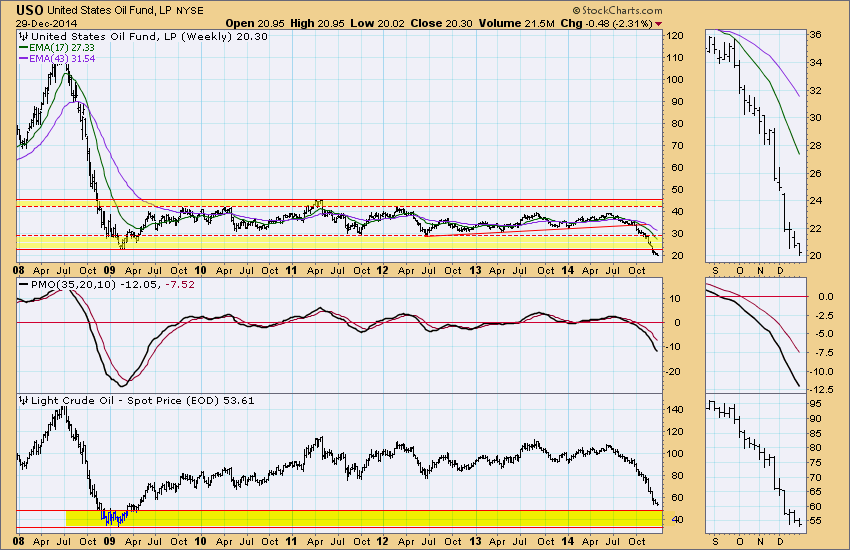The width and height of the screenshot is (850, 550).
Task: Click the 70 label on USO price axis
Action: 678,146
